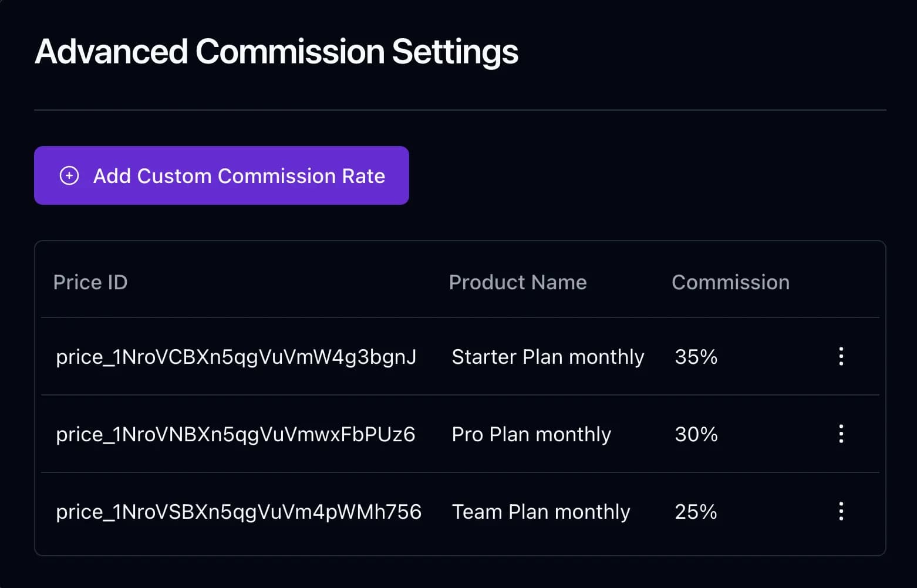917x588 pixels.
Task: Click the three-dot icon beside 35% commission
Action: tap(841, 356)
